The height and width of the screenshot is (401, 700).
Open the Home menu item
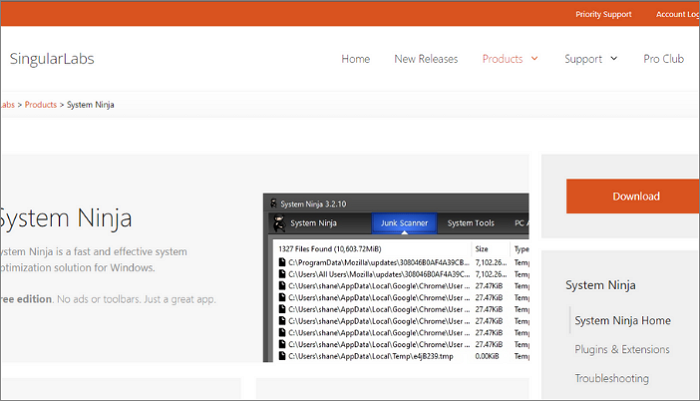pyautogui.click(x=356, y=59)
